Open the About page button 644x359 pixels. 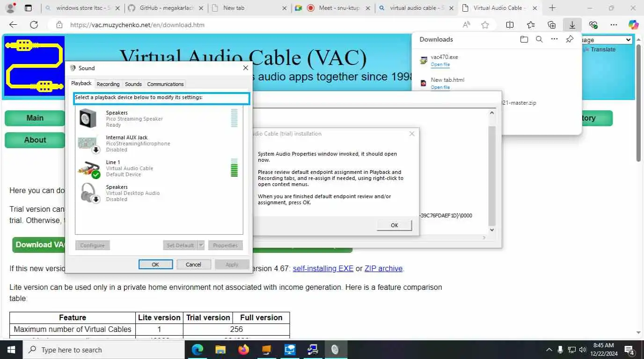click(35, 140)
